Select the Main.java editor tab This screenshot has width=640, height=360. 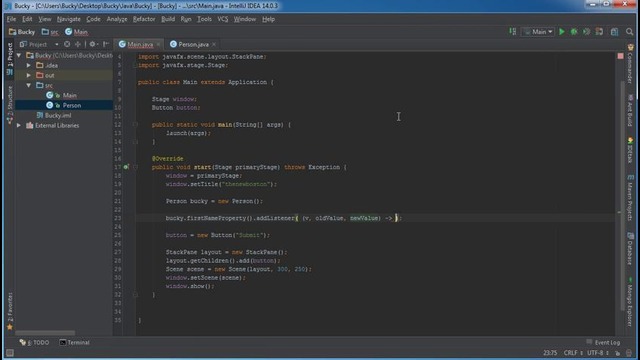click(140, 44)
